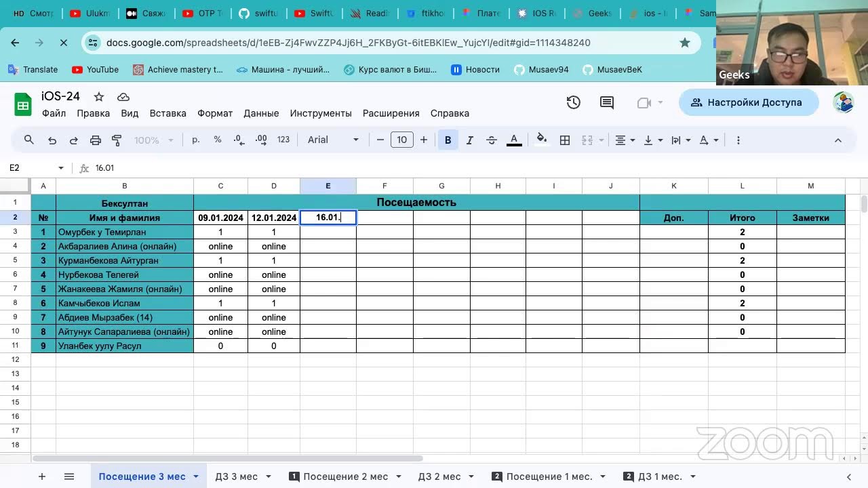Toggle italic formatting
This screenshot has width=868, height=488.
pyautogui.click(x=470, y=140)
